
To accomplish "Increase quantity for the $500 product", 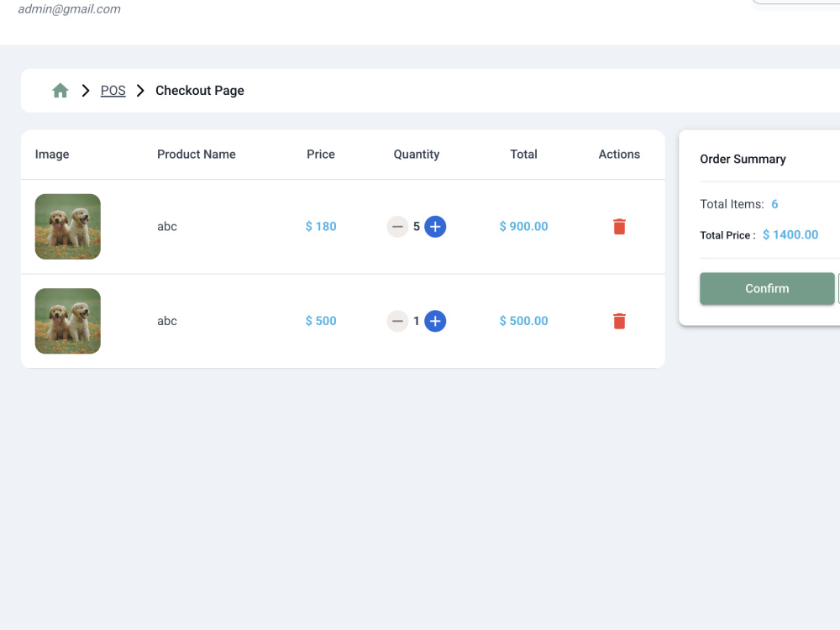I will click(x=435, y=321).
